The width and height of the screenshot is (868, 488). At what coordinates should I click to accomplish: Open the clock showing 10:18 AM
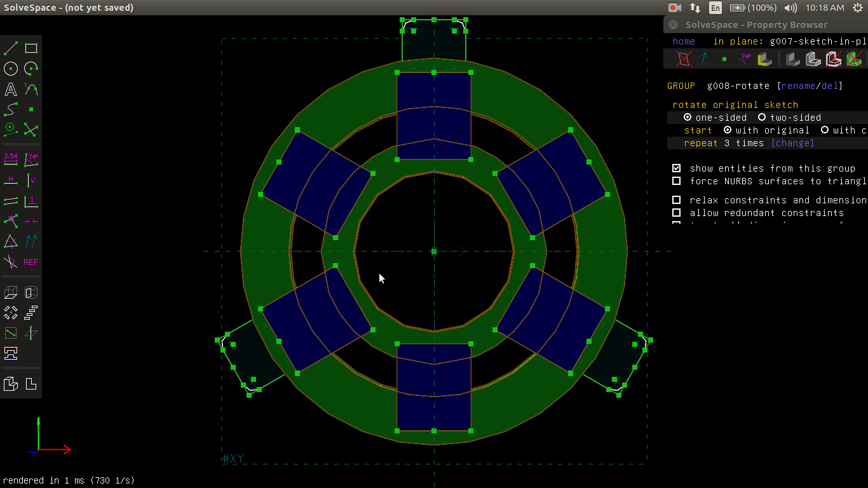pos(824,8)
